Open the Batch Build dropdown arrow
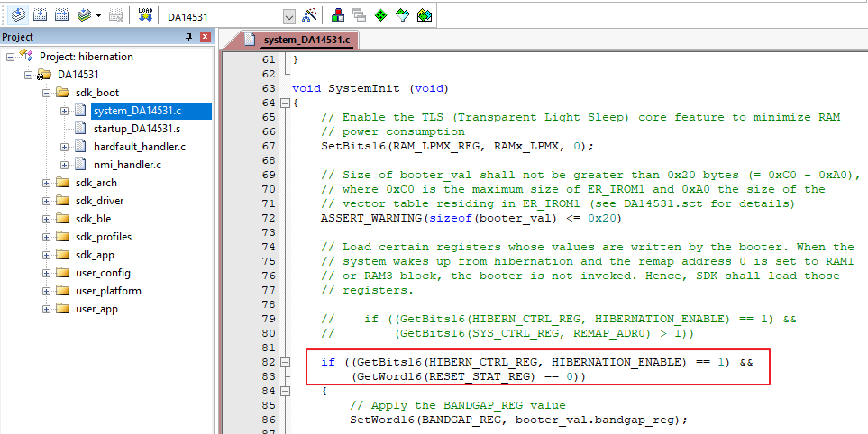This screenshot has height=434, width=868. [98, 15]
